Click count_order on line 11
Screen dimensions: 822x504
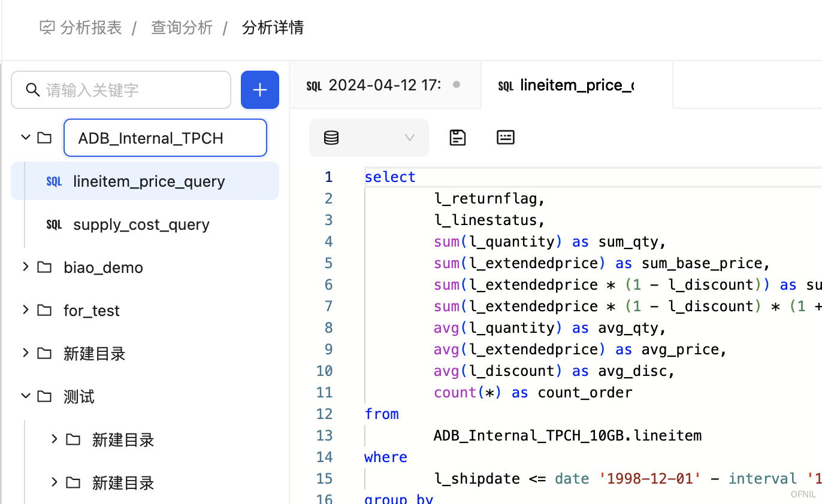click(585, 392)
